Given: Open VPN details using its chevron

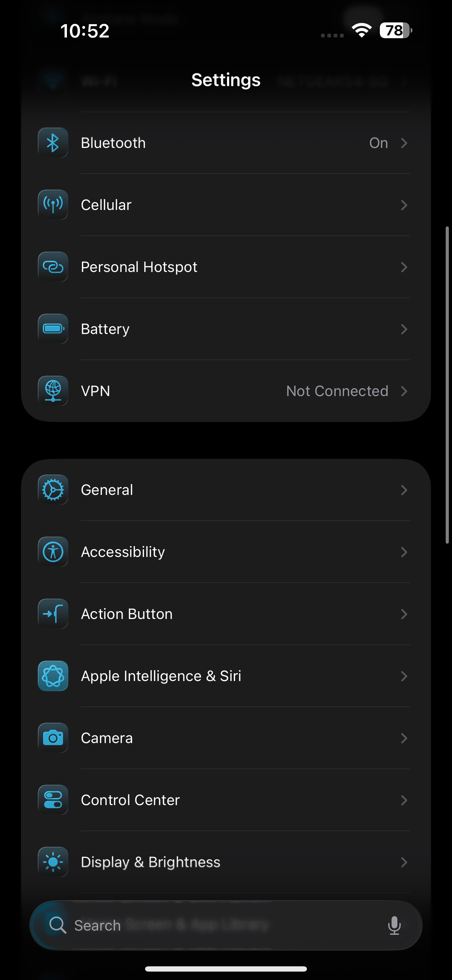Looking at the screenshot, I should (404, 391).
